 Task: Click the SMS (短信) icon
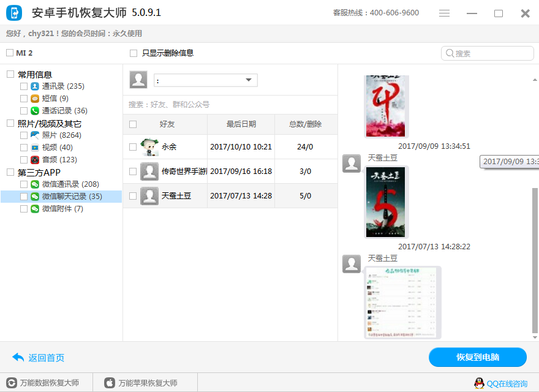tap(35, 99)
